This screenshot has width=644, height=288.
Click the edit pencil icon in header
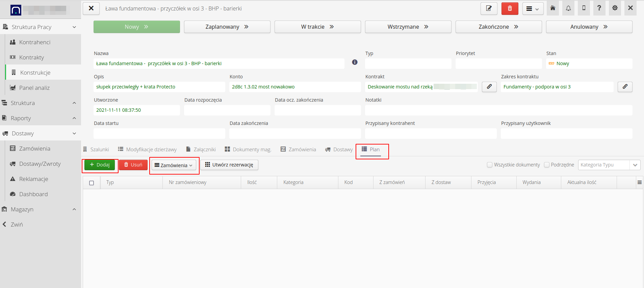(489, 8)
